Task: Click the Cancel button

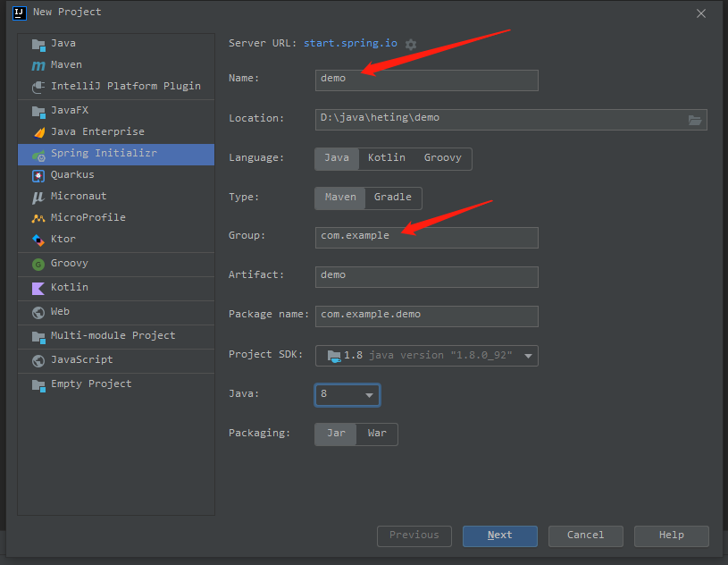Action: pyautogui.click(x=585, y=536)
